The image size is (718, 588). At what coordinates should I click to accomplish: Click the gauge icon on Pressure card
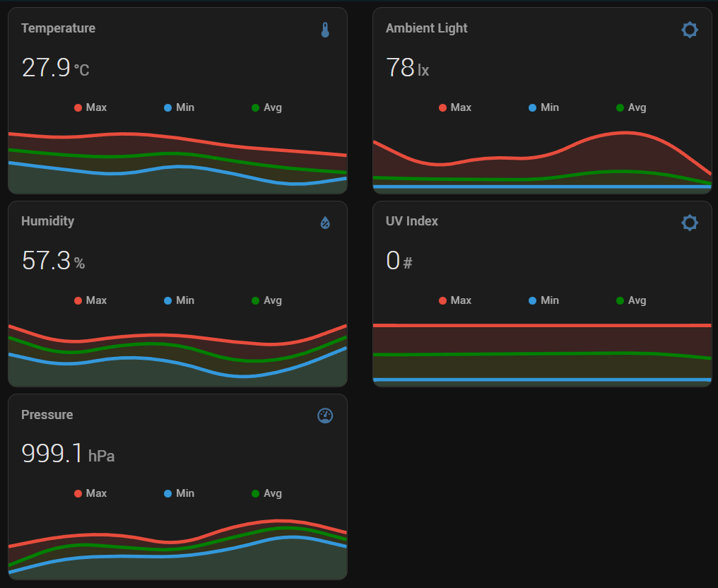click(325, 416)
